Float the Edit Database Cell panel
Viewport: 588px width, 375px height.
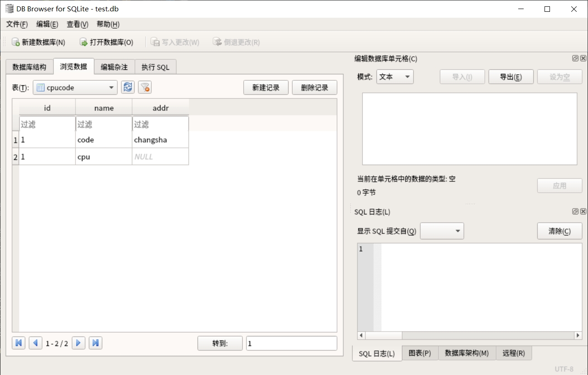coord(575,58)
